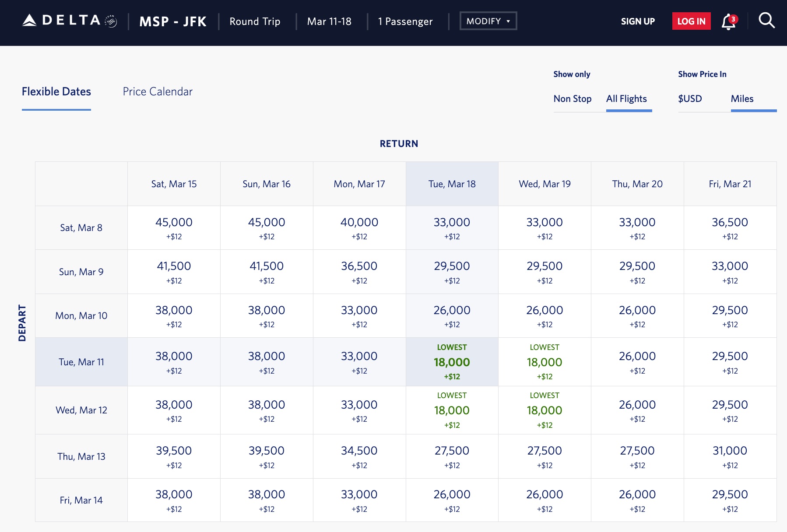Select the 26,000 fare departing Fri Mar 14 returning Thu Mar 20
The width and height of the screenshot is (787, 532).
pyautogui.click(x=637, y=500)
